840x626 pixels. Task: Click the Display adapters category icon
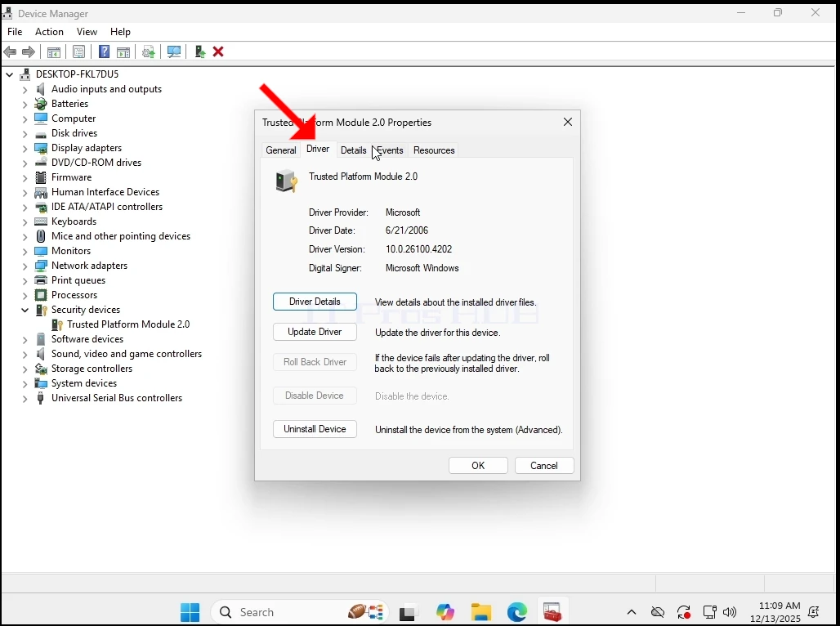point(41,148)
